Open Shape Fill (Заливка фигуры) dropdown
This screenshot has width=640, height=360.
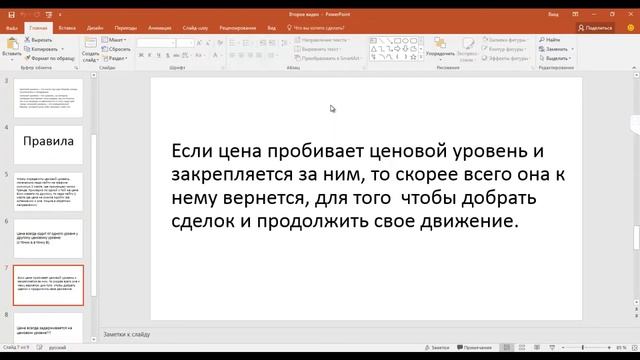(504, 40)
